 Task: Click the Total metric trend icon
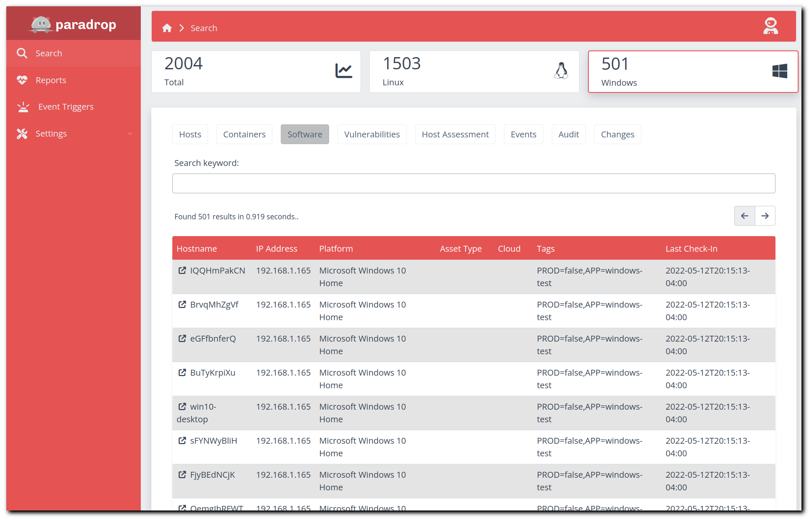click(x=343, y=70)
